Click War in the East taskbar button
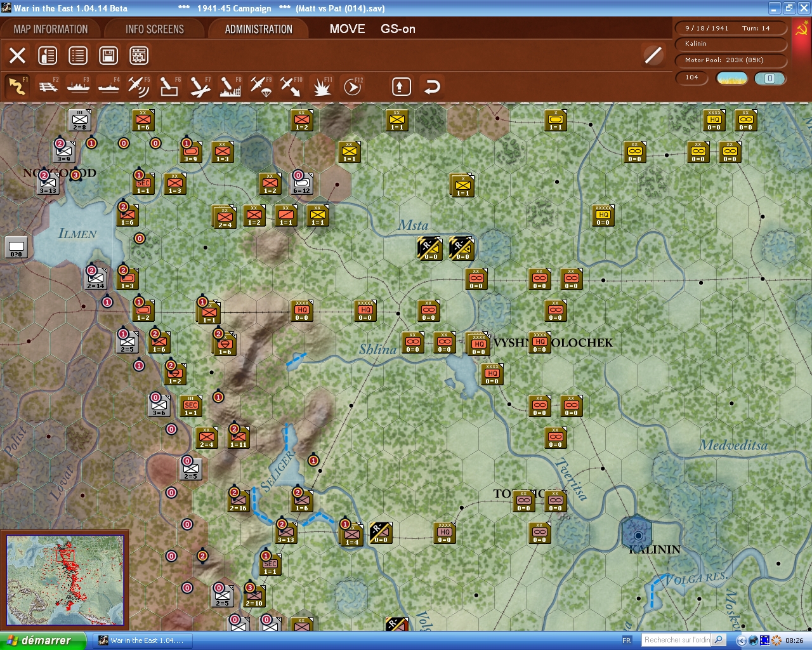Viewport: 812px width, 650px height. pyautogui.click(x=144, y=640)
